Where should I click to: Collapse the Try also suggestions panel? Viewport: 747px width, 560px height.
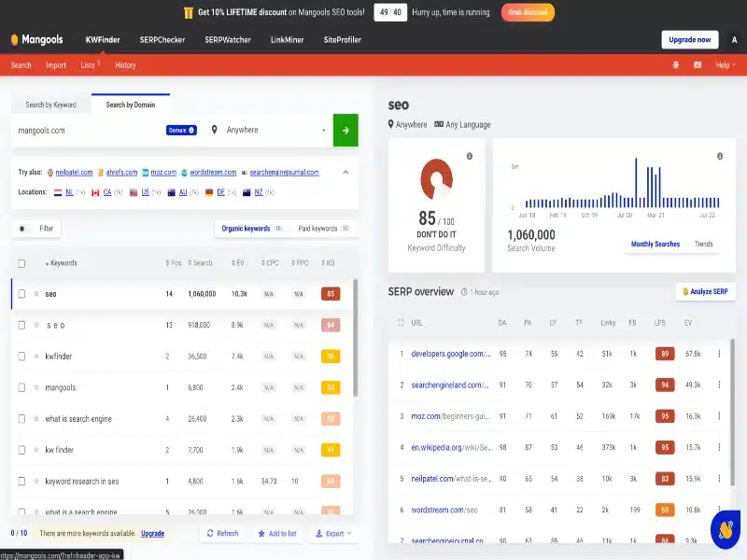tap(345, 172)
